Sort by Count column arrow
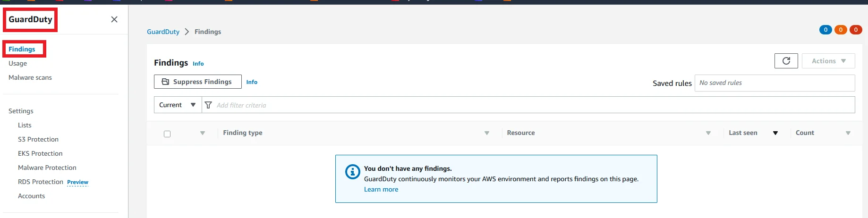 [848, 133]
